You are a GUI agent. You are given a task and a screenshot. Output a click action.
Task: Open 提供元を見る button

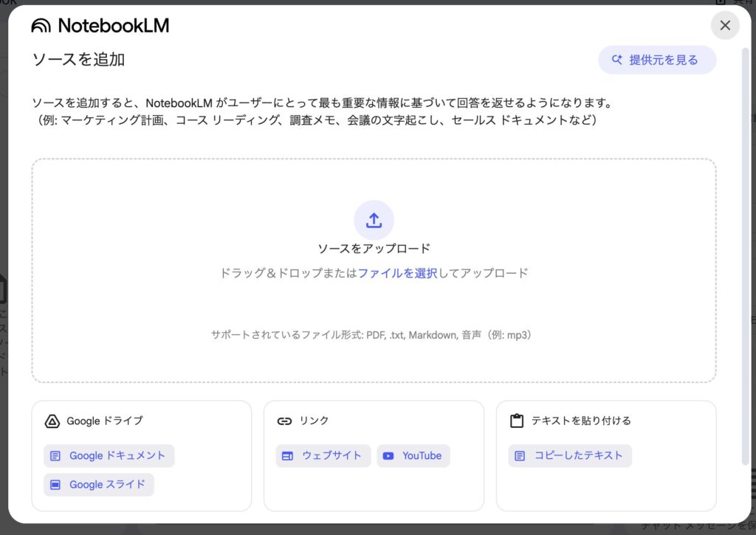657,60
